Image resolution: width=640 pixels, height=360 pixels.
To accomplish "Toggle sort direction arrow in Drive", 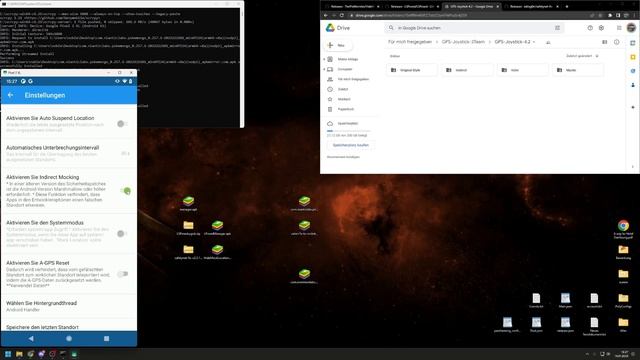I will [x=597, y=56].
